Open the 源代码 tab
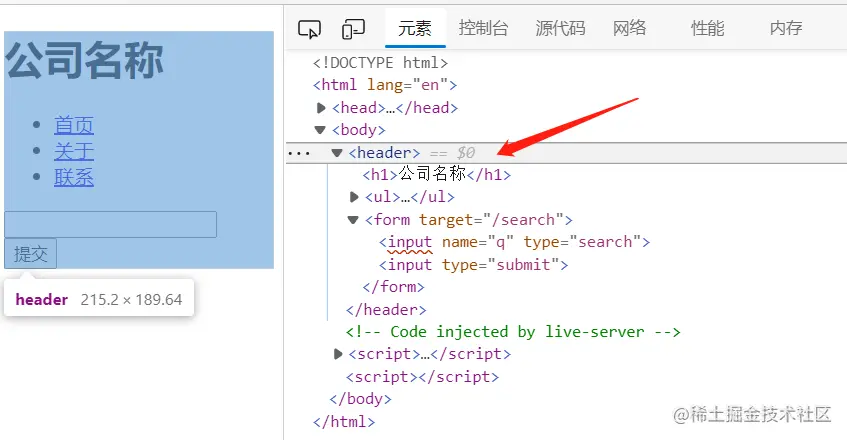Screen dimensions: 847x440 [x=560, y=28]
